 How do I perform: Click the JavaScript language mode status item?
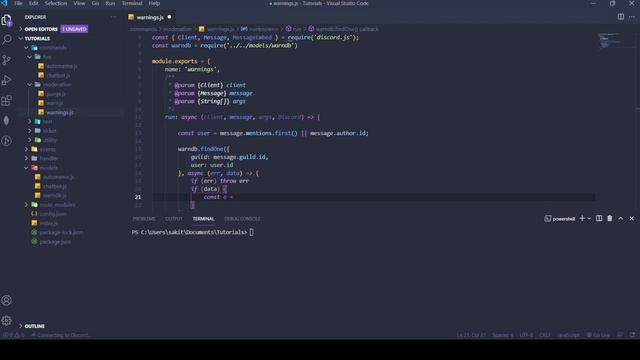[568, 335]
